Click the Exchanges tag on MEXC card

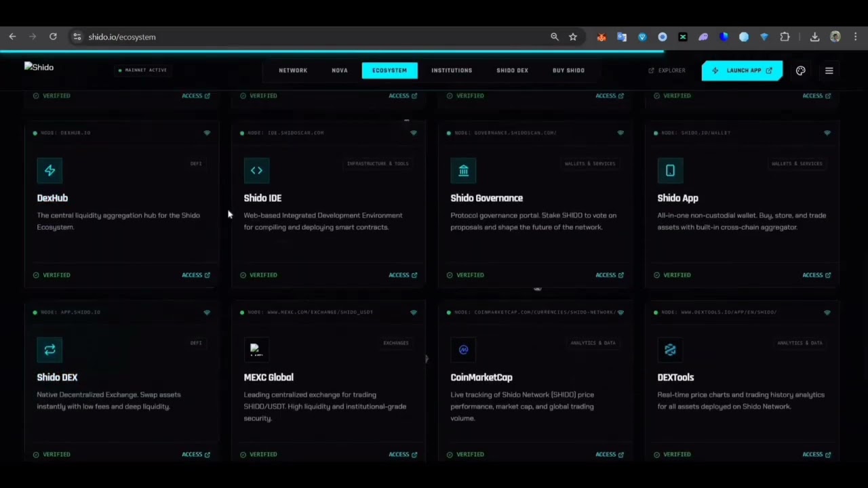pos(396,343)
